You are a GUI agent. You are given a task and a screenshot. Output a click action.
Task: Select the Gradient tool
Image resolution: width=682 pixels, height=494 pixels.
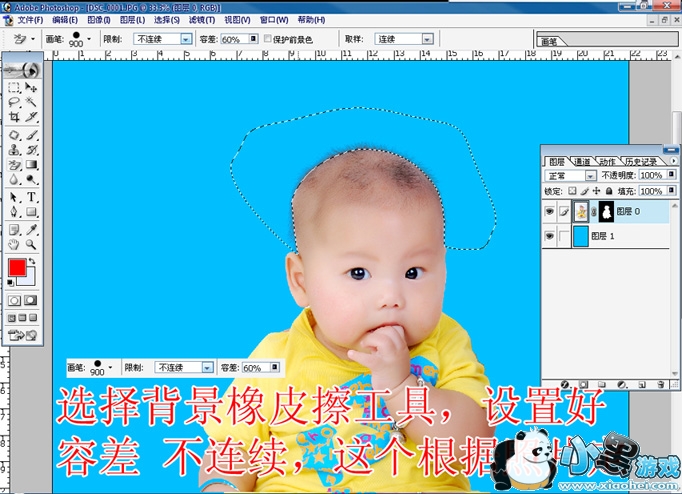31,165
